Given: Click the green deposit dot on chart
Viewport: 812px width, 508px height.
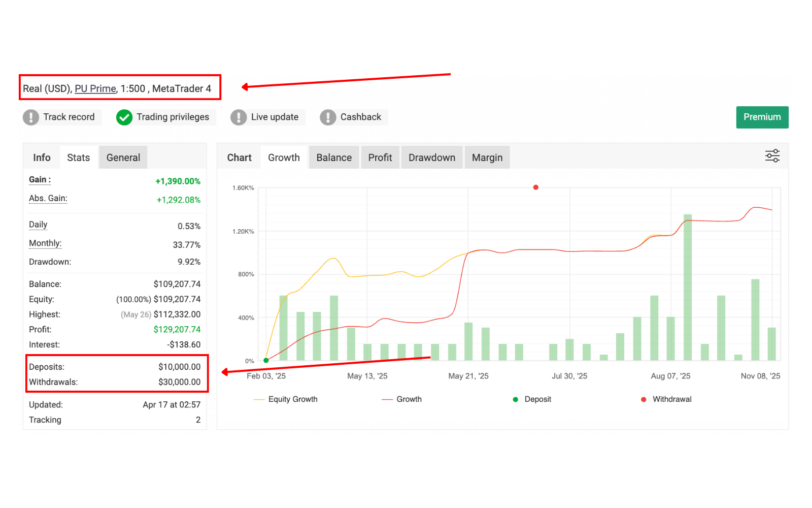Looking at the screenshot, I should (x=266, y=360).
